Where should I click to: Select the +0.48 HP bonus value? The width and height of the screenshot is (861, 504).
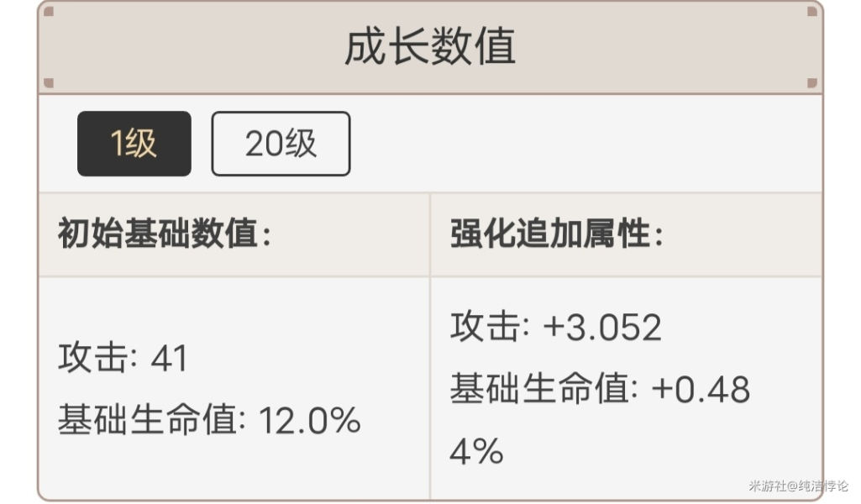(x=700, y=389)
